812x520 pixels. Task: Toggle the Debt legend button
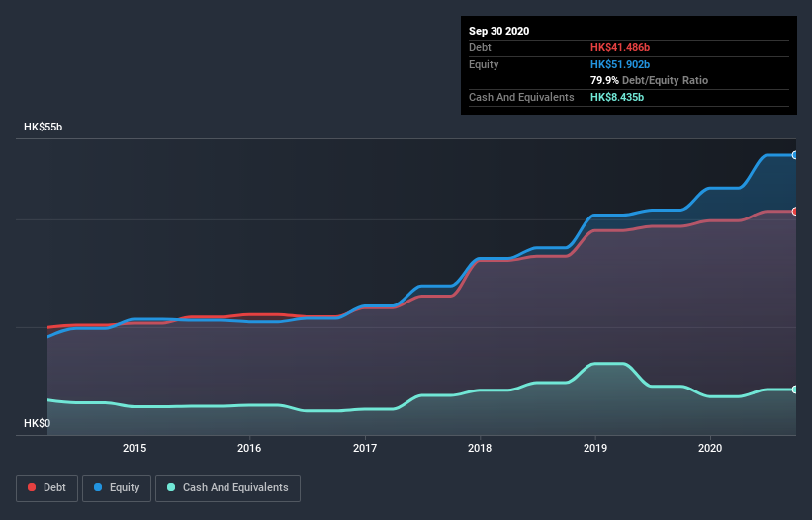coord(46,488)
